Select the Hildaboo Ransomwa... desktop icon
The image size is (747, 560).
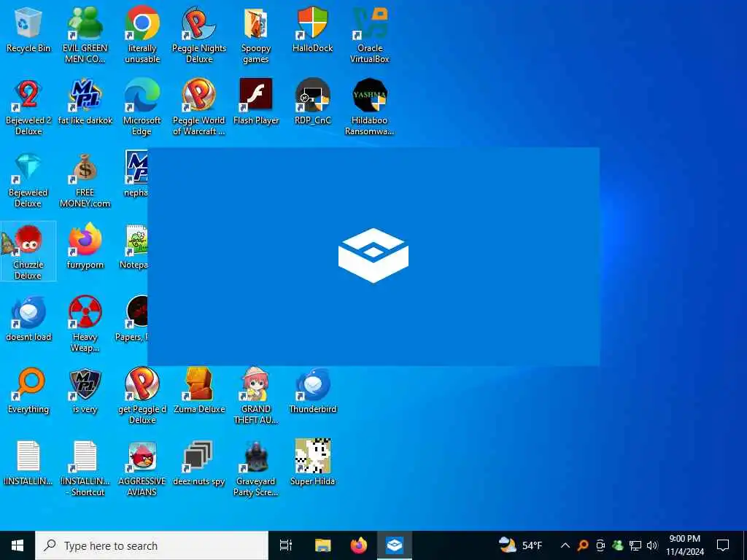pos(370,106)
